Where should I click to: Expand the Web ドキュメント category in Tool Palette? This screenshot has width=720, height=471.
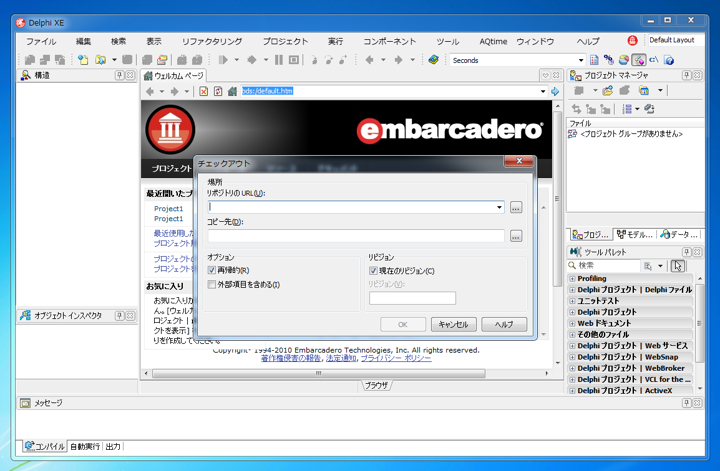[572, 324]
